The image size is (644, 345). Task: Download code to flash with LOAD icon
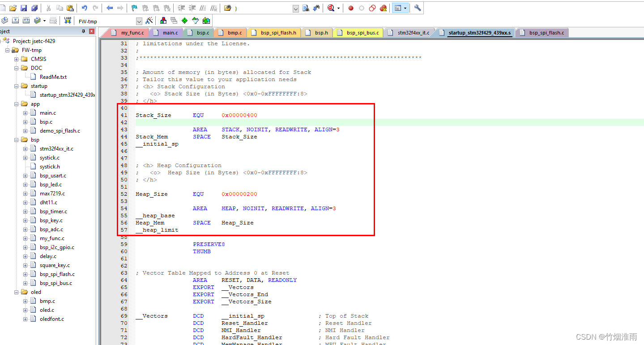coord(67,20)
